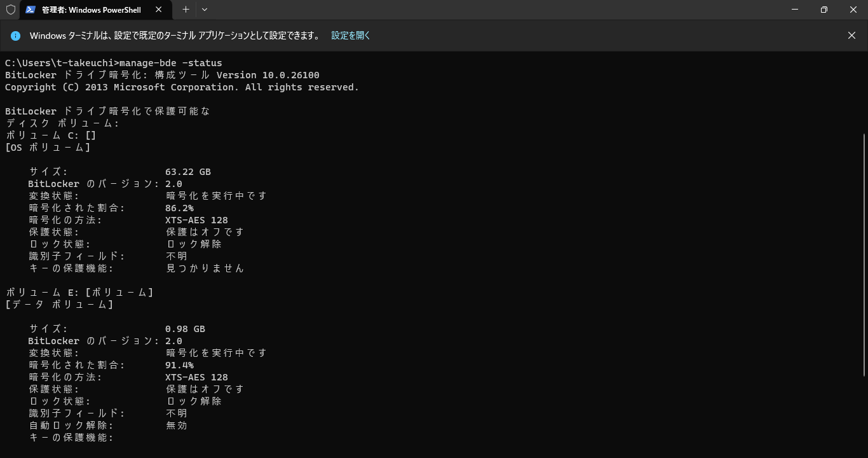Click the 91.4% encryption percentage value
Image resolution: width=868 pixels, height=458 pixels.
[179, 365]
